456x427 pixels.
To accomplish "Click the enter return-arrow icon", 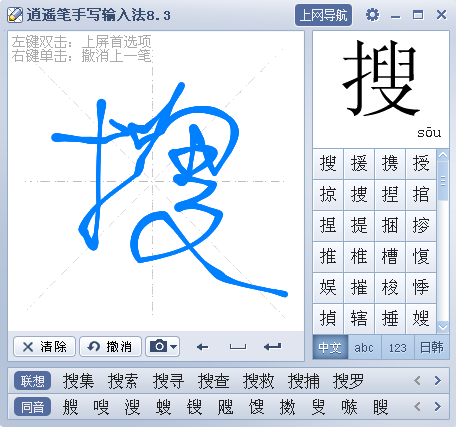I will tap(272, 347).
